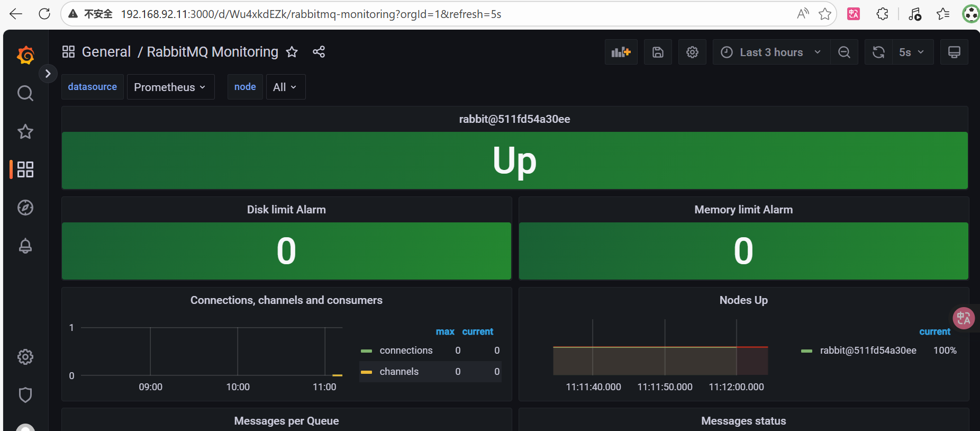Open the General folder link

[x=106, y=52]
